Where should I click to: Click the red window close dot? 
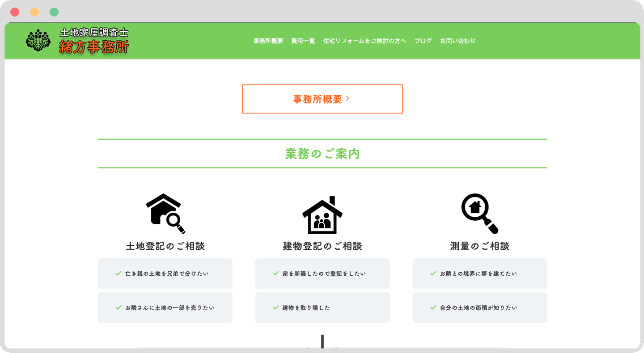(x=15, y=12)
